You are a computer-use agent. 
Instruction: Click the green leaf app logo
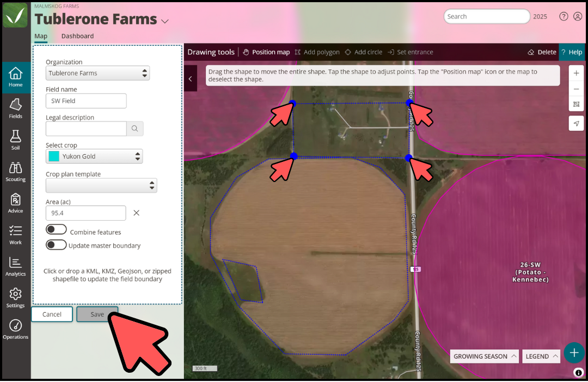[15, 15]
